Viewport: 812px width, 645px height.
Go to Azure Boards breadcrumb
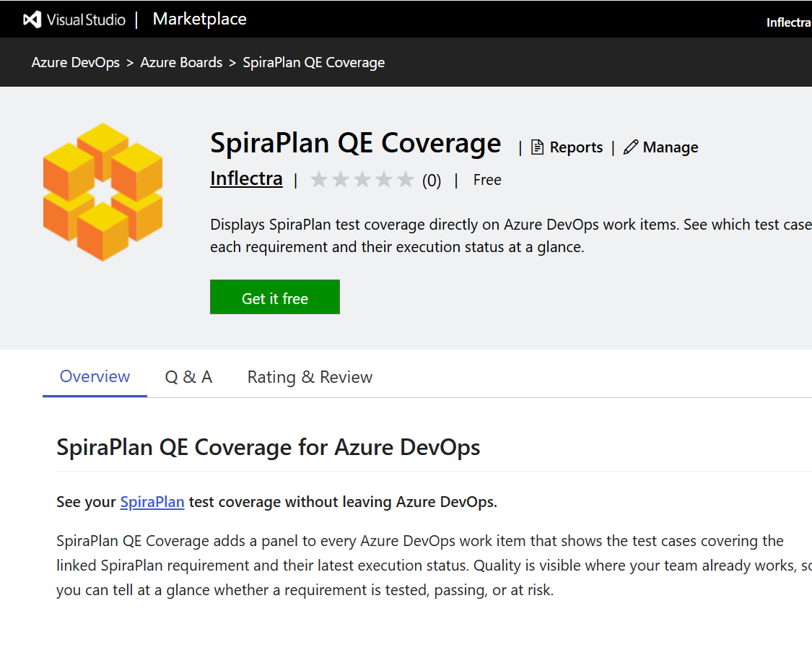click(x=181, y=63)
